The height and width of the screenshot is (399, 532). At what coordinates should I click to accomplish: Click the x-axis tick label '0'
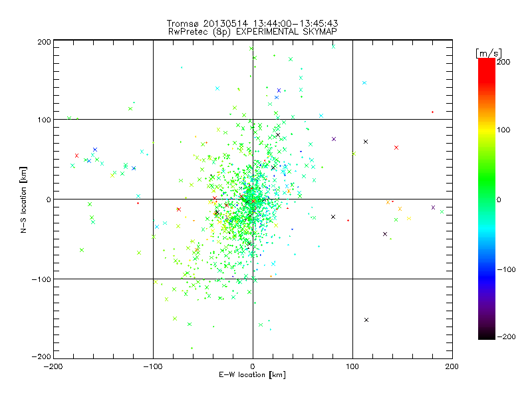click(x=253, y=367)
